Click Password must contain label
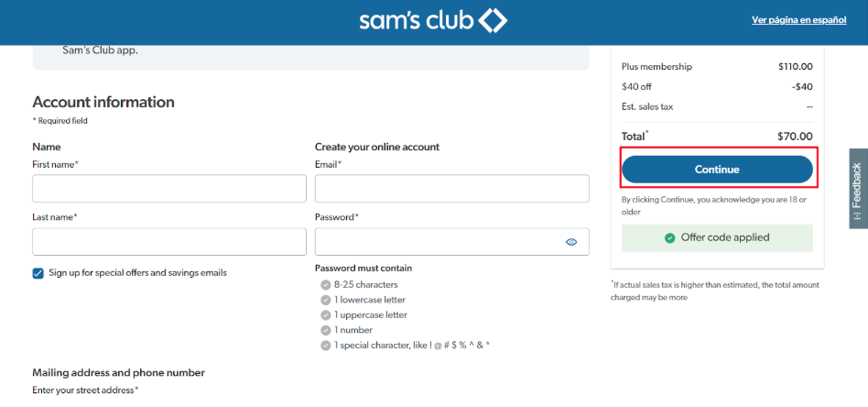Screen dimensions: 868x407 pyautogui.click(x=363, y=269)
